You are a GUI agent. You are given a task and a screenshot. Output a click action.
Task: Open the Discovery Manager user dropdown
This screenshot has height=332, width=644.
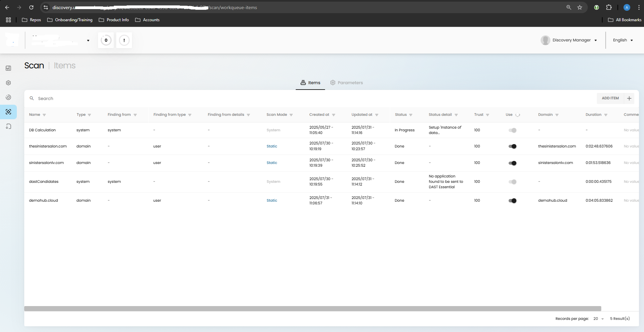point(569,40)
